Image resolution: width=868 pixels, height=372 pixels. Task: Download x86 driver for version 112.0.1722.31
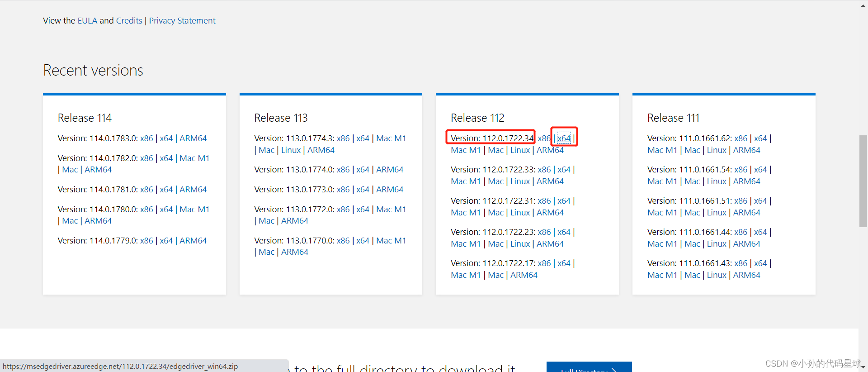point(544,201)
